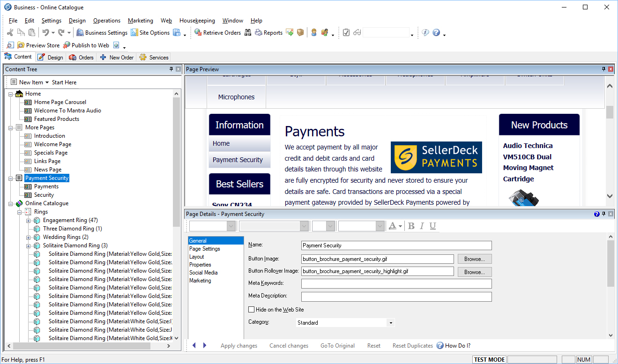Toggle the Content Tree panel pin
618x364 pixels.
point(171,69)
